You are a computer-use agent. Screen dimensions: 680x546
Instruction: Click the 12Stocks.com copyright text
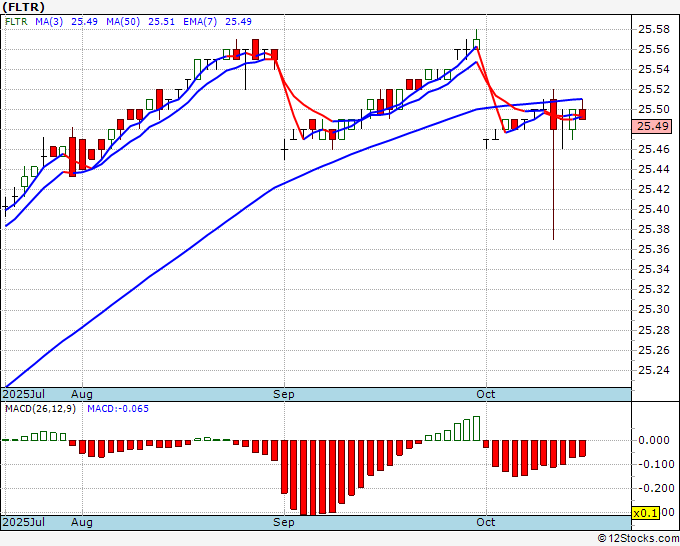click(638, 539)
